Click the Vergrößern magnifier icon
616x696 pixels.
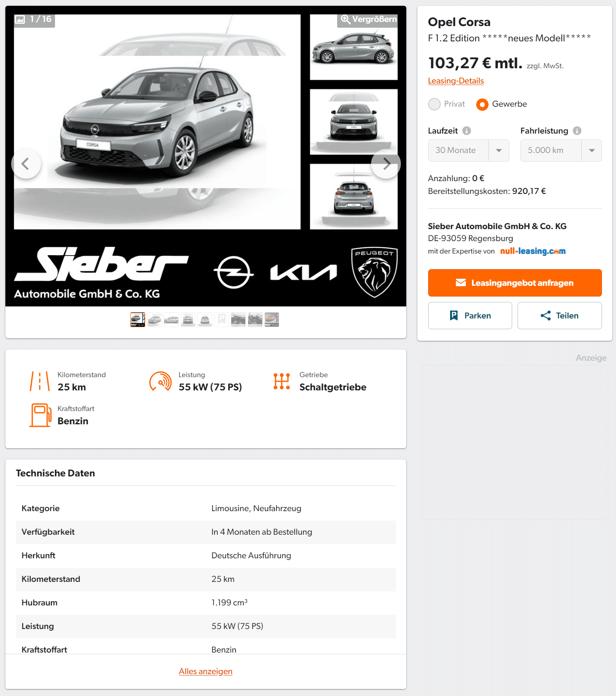345,19
